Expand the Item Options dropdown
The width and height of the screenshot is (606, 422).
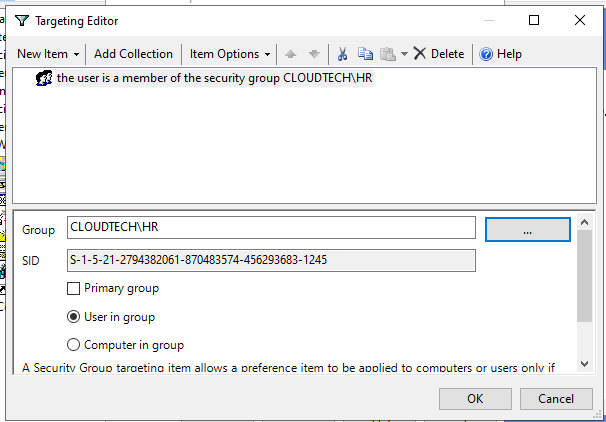(231, 54)
